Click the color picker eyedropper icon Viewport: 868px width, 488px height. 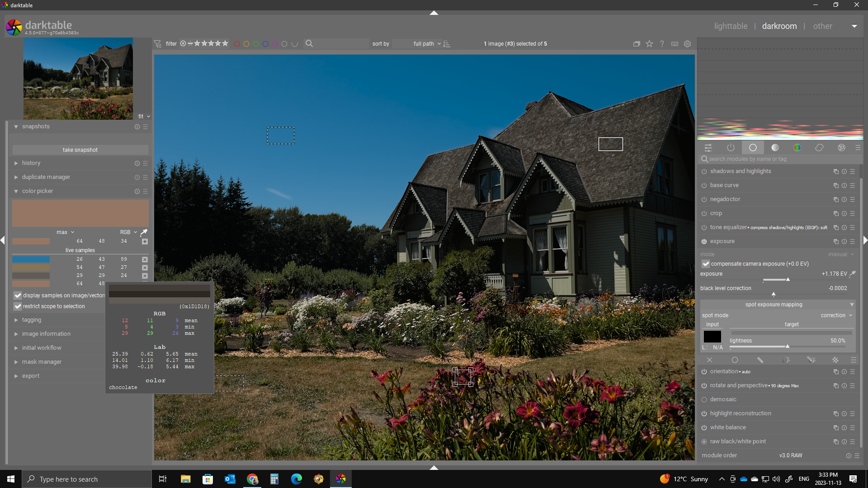tap(144, 232)
